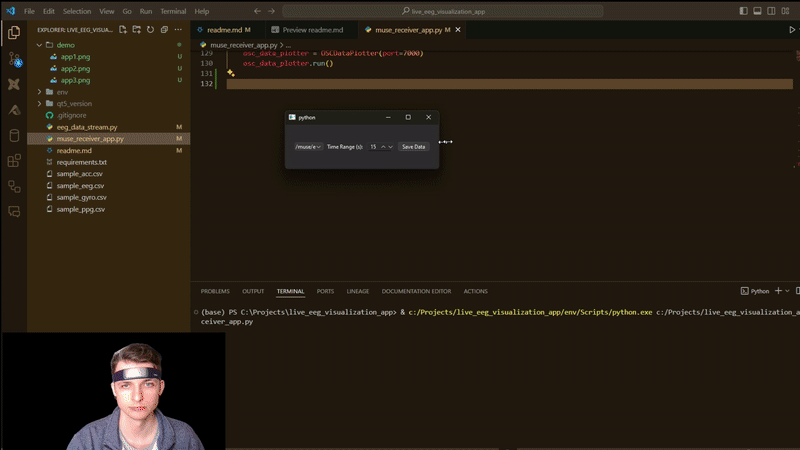Click the Save Data button
Image resolution: width=800 pixels, height=450 pixels.
point(413,147)
